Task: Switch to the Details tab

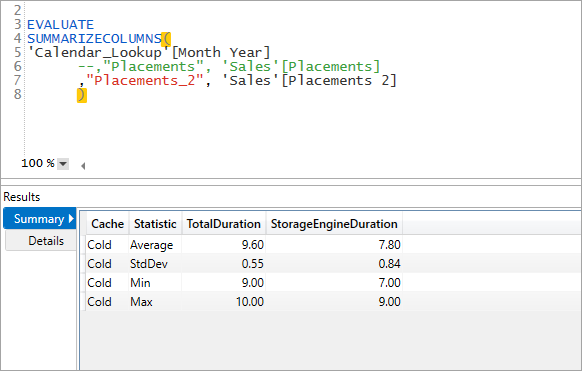Action: 41,241
